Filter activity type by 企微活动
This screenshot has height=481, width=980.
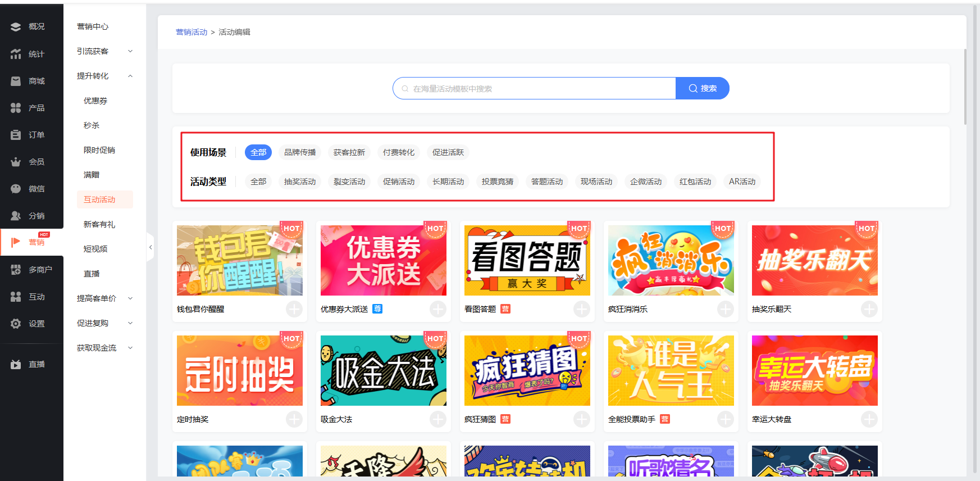click(646, 181)
